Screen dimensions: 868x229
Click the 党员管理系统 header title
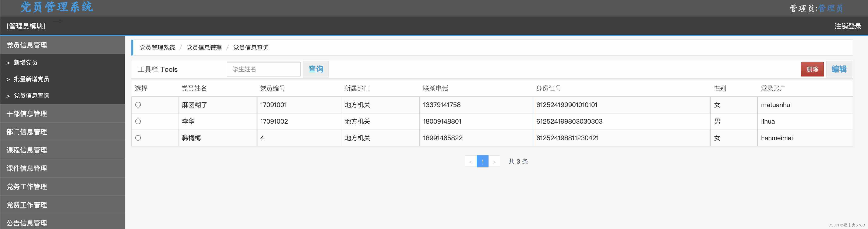pos(57,7)
